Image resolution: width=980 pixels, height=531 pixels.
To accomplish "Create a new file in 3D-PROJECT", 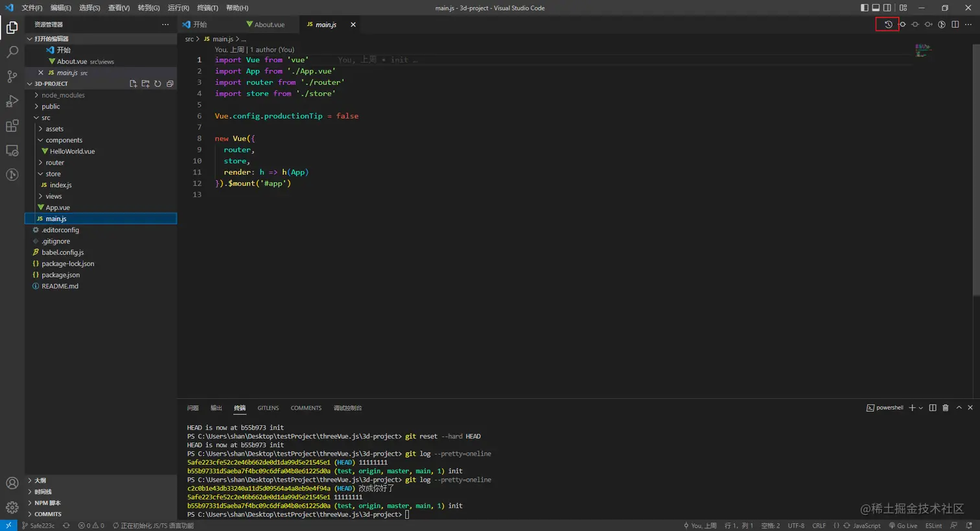I will 133,84.
